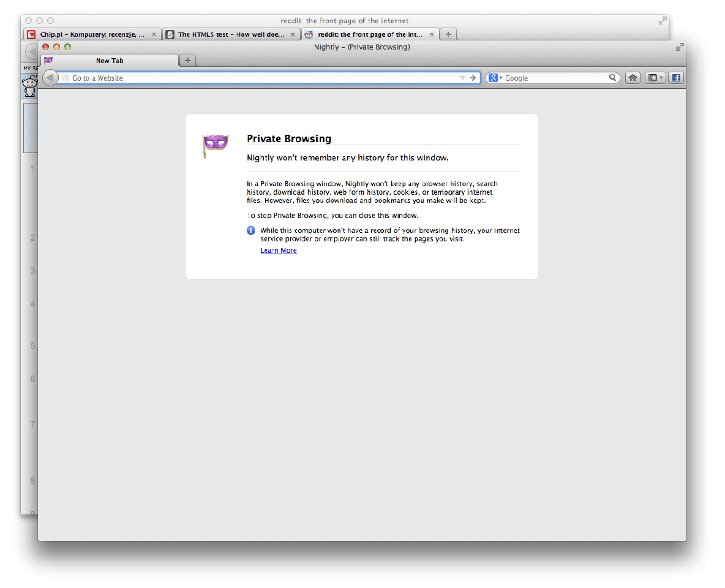Image resolution: width=725 pixels, height=588 pixels.
Task: Click the "To stop Private Browsing" sentence
Action: [332, 216]
